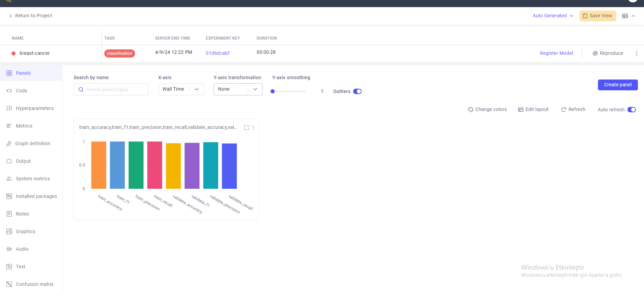
Task: Click the Confusion matrix icon
Action: coord(9,284)
